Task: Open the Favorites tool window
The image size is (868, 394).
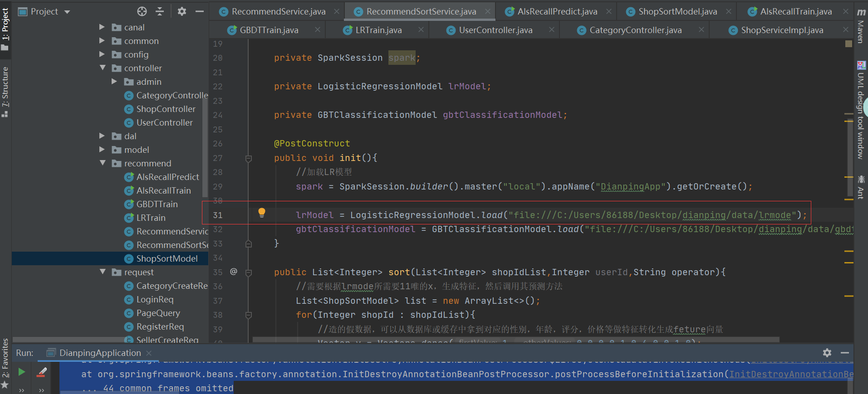Action: (x=5, y=363)
